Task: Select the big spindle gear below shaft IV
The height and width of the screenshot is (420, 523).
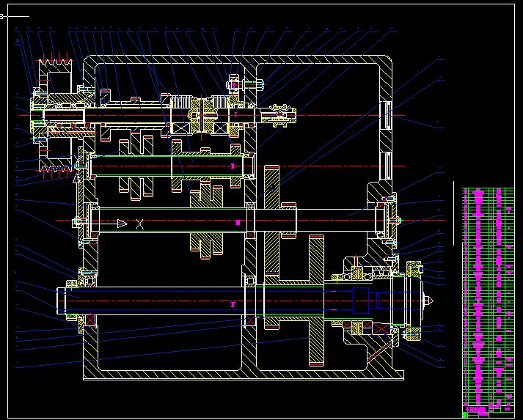Action: (316, 300)
